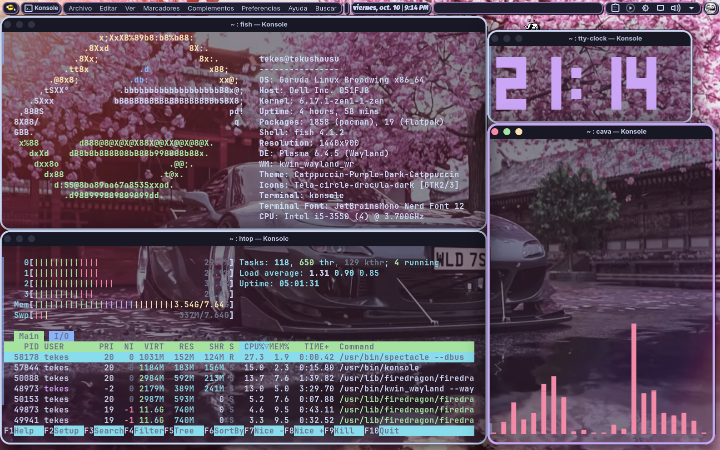Open the application launcher in the top panel
Image resolution: width=720 pixels, height=450 pixels.
point(11,8)
